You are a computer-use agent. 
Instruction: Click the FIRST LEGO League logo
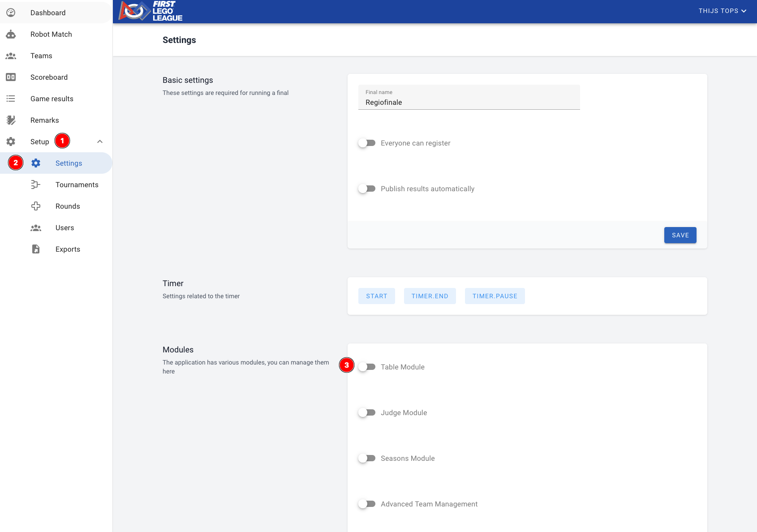(151, 11)
